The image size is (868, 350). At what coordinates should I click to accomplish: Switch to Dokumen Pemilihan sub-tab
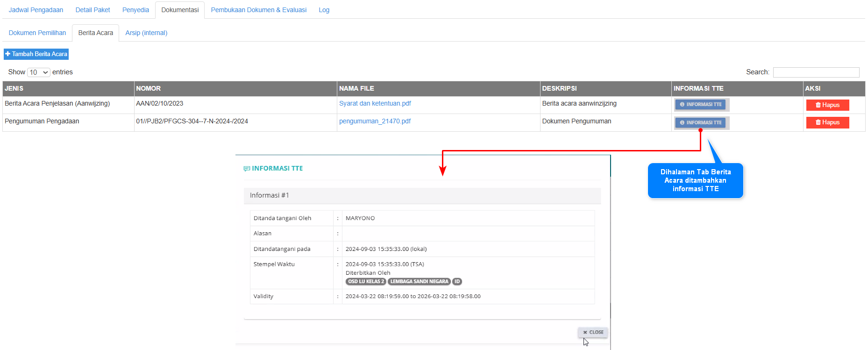[37, 33]
